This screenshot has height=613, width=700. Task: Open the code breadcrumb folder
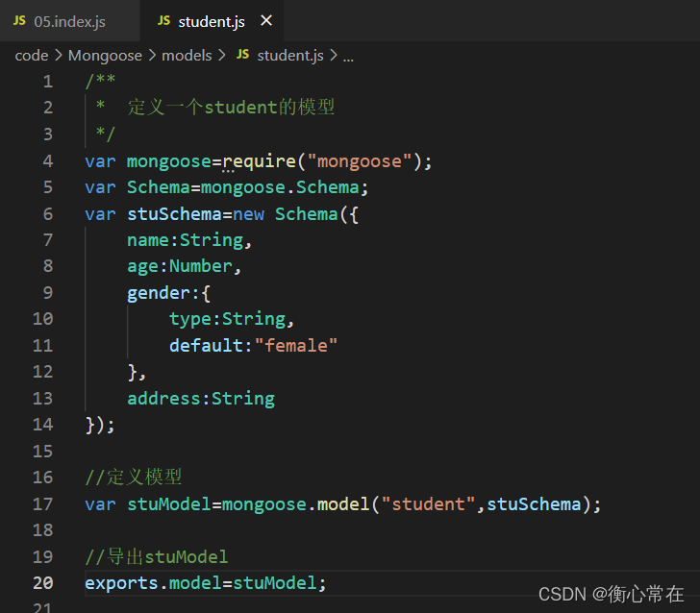tap(32, 56)
